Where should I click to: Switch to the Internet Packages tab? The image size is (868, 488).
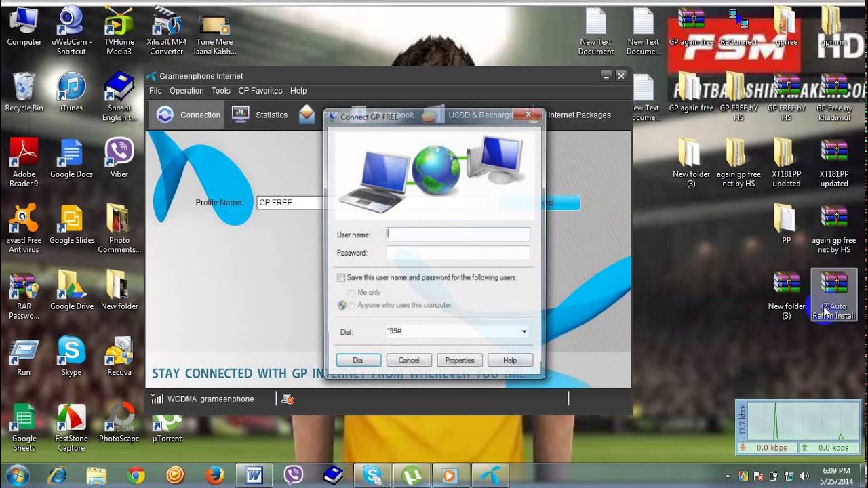tap(579, 115)
